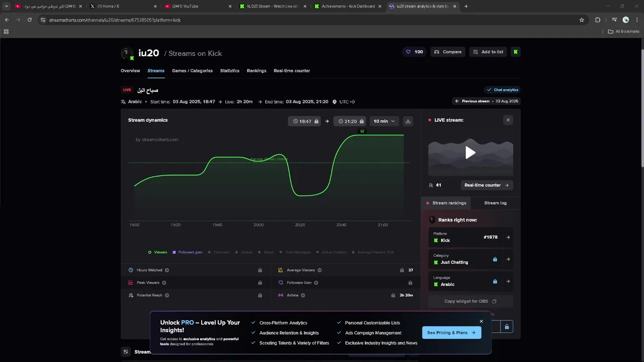Open the info tooltip for Followers Gain
The image size is (644, 362).
[x=316, y=283]
